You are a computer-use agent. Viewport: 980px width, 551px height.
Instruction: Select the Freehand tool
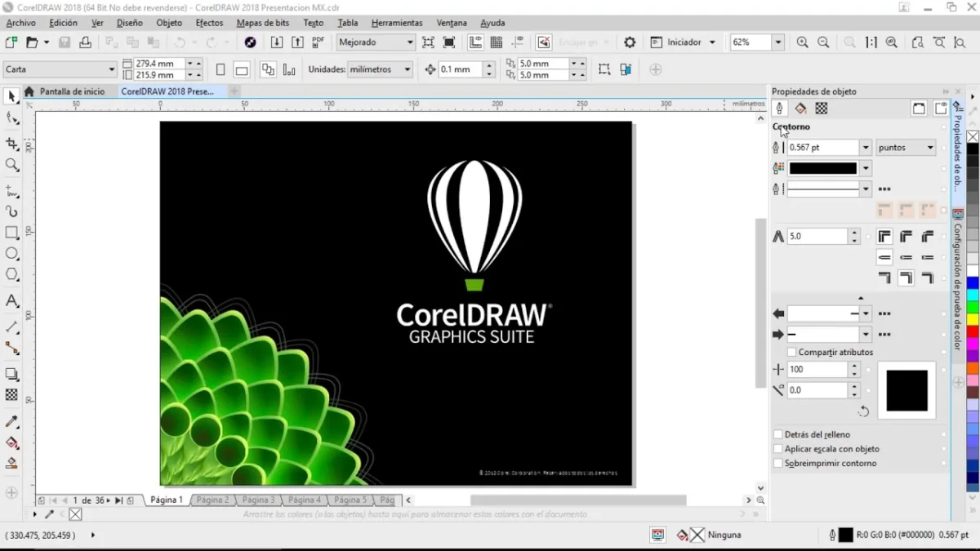point(11,191)
